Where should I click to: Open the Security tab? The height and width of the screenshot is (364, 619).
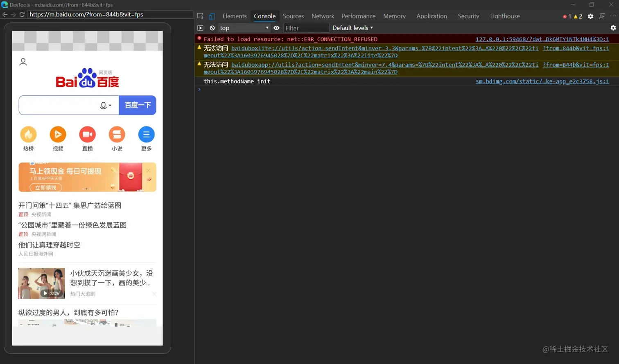point(468,16)
